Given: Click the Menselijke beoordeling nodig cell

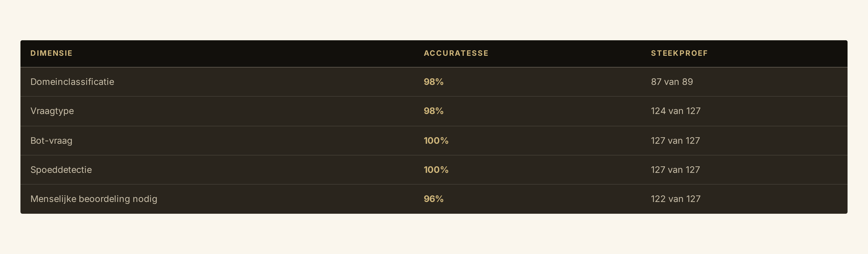Looking at the screenshot, I should click(x=94, y=199).
